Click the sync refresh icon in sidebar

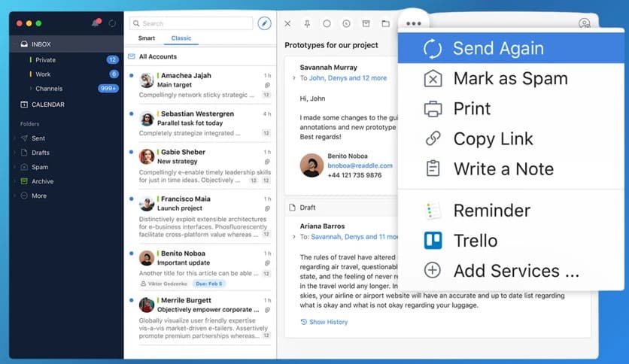[x=112, y=23]
